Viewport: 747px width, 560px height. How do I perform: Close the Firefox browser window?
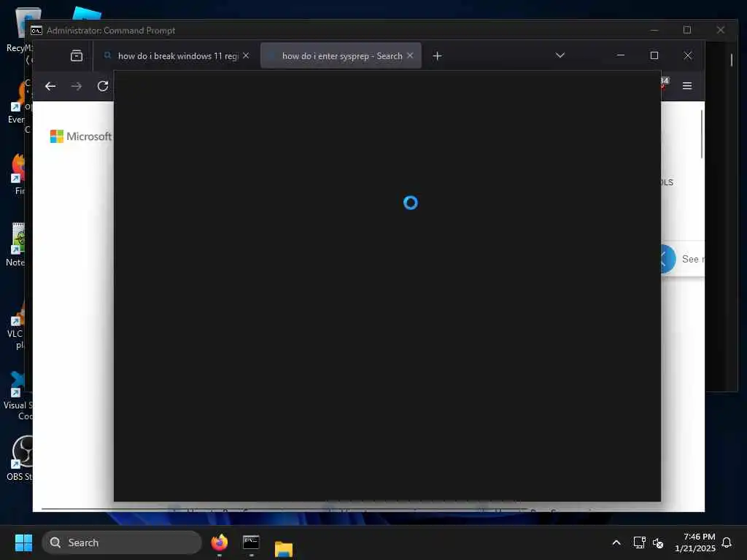[687, 55]
